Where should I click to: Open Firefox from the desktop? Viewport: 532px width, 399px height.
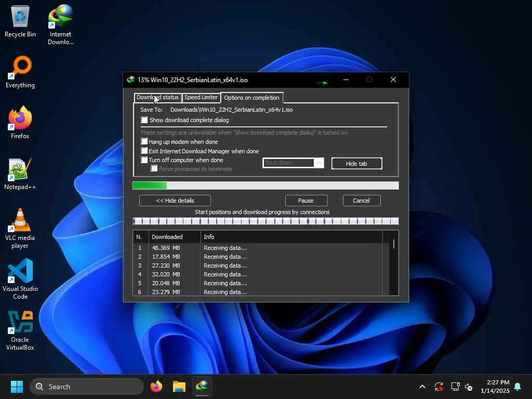[20, 123]
